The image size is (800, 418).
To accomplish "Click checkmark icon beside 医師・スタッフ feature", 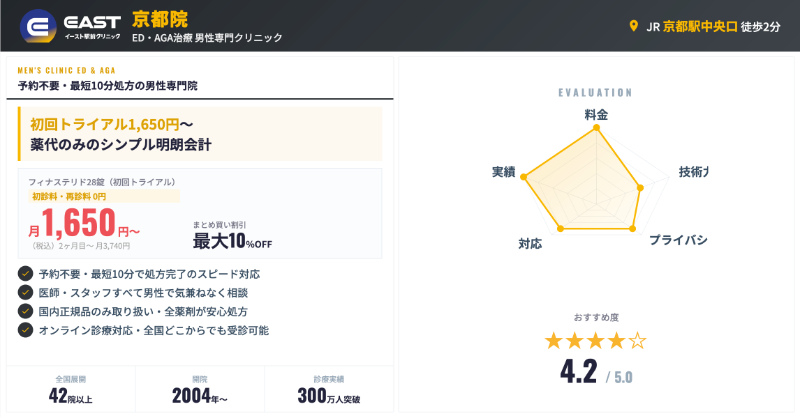I will click(x=25, y=292).
